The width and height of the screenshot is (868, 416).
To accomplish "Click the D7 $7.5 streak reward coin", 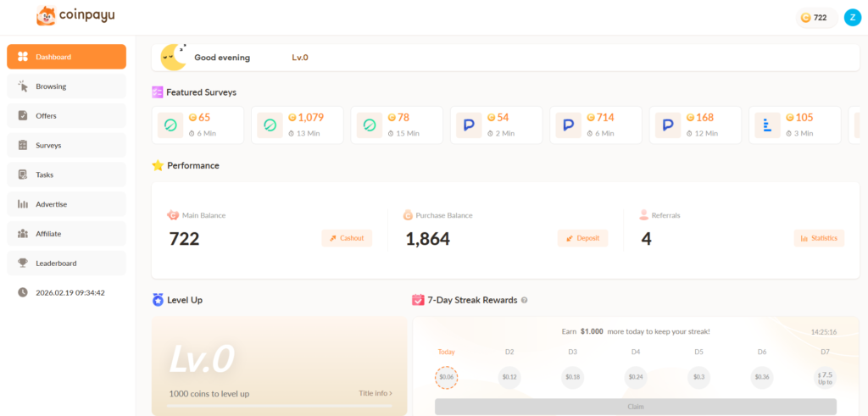I will (824, 377).
